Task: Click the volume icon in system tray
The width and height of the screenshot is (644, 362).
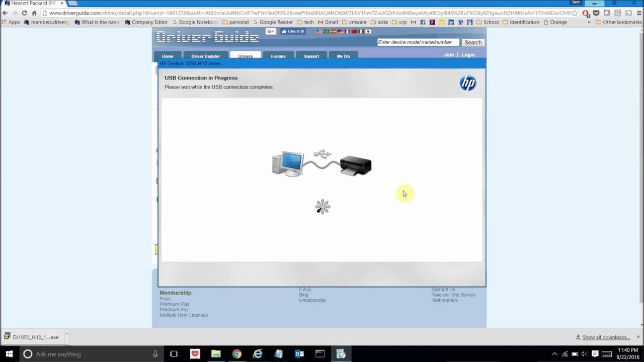Action: [x=584, y=354]
